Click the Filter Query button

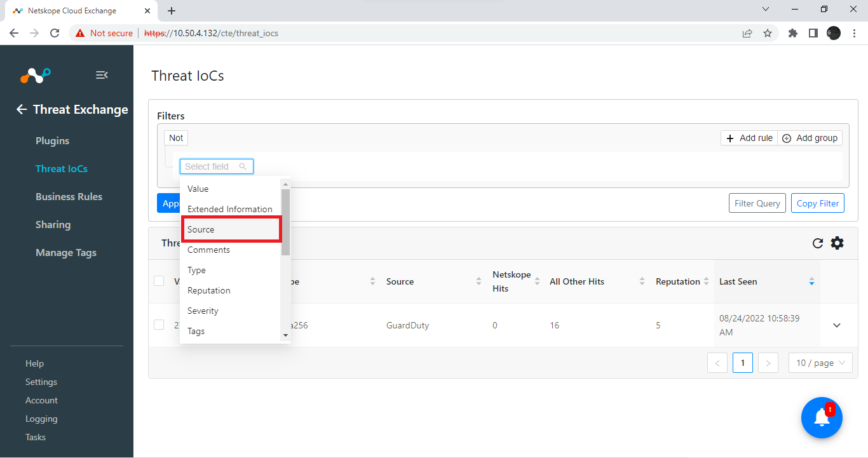pos(757,203)
